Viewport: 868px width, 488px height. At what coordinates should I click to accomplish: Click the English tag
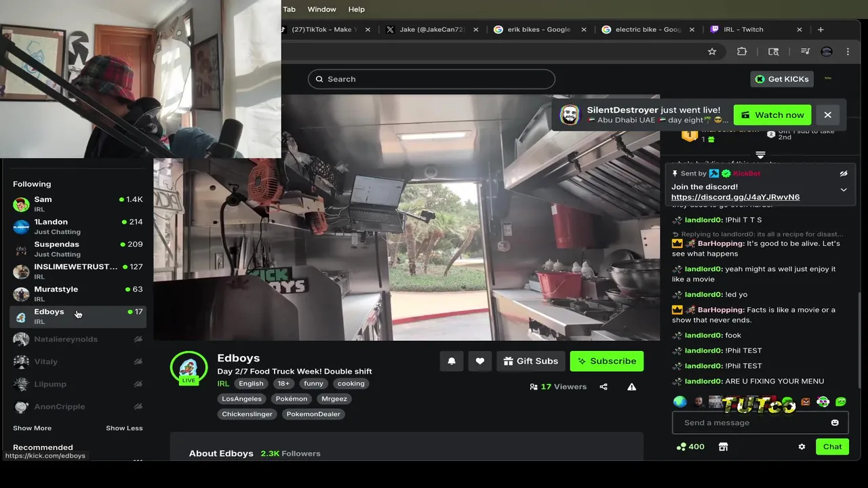[251, 384]
